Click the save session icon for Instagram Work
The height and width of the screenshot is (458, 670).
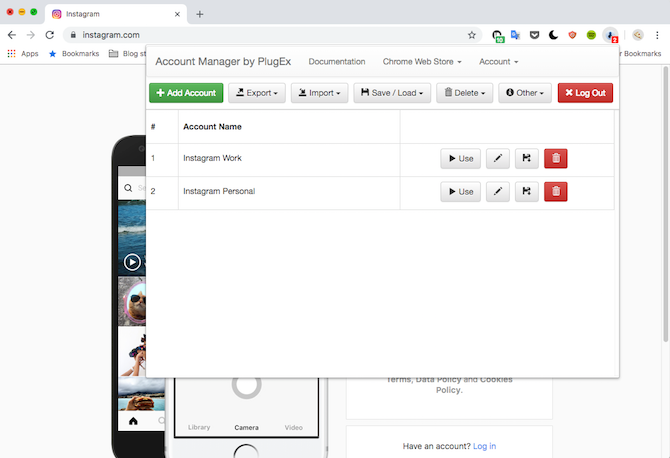[526, 159]
